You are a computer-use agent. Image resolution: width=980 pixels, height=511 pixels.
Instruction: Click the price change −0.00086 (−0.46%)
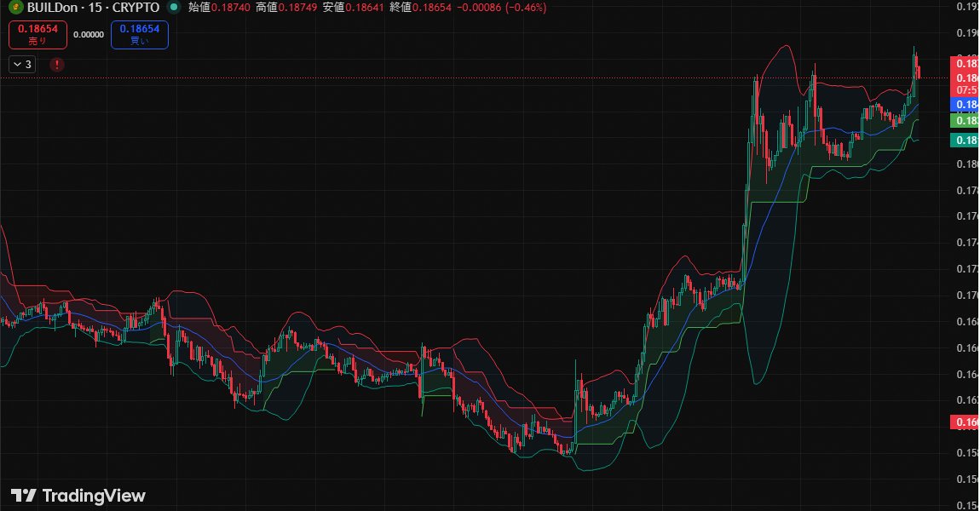coord(501,9)
